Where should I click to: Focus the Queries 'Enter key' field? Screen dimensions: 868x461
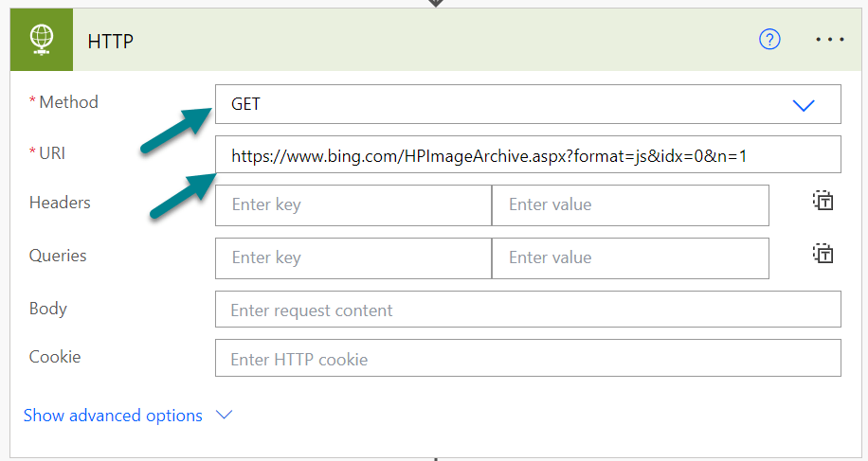tap(353, 257)
